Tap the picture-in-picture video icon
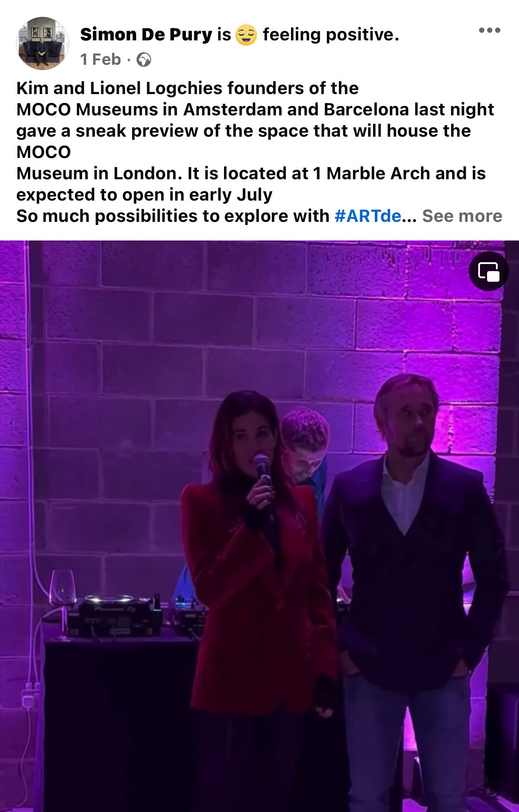Viewport: 519px width, 812px height. (x=488, y=271)
